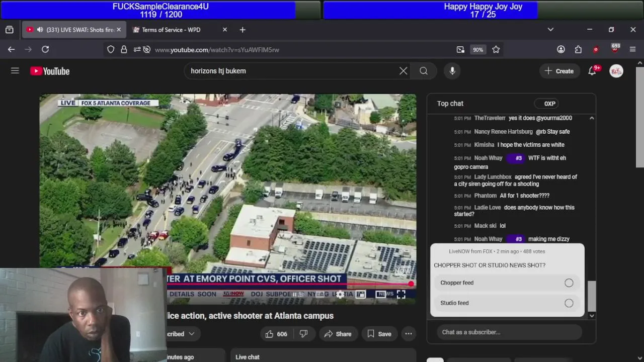This screenshot has height=362, width=644.
Task: Open the account avatar menu
Action: click(x=616, y=71)
